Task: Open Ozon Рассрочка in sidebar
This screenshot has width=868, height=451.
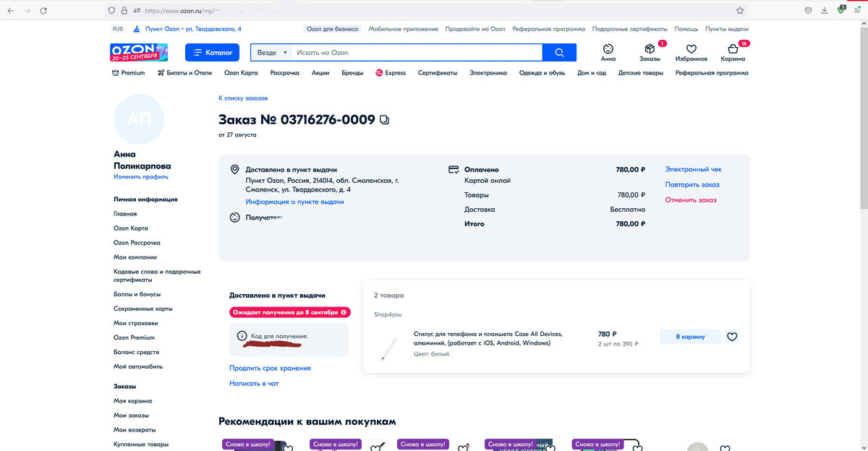Action: (x=137, y=243)
